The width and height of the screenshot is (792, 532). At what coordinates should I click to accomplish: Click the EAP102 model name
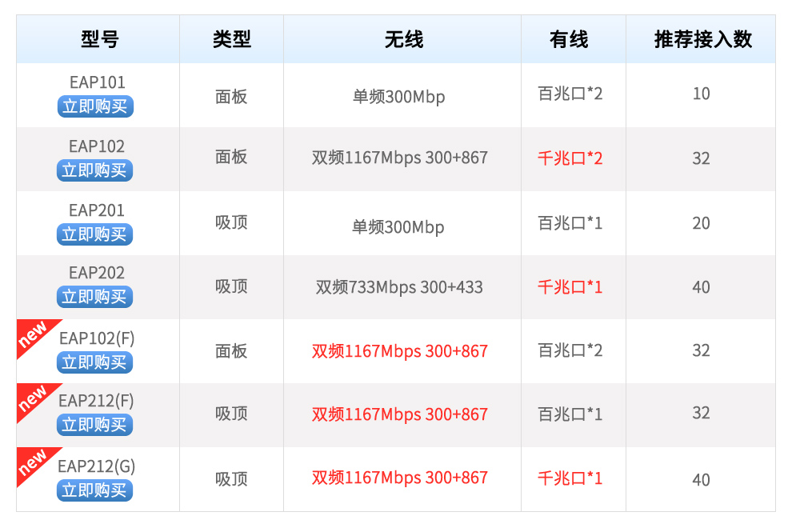click(x=97, y=146)
